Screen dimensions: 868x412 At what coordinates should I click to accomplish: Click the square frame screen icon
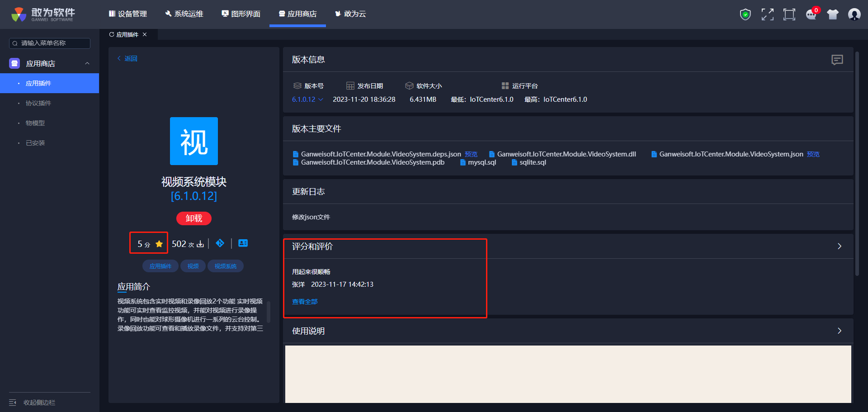pos(789,14)
